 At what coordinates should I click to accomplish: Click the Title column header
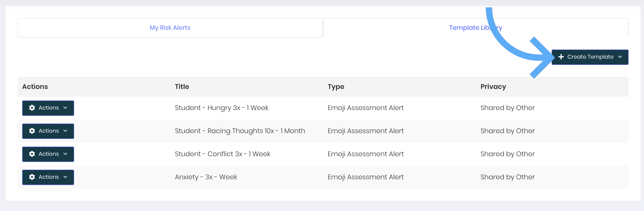(182, 87)
